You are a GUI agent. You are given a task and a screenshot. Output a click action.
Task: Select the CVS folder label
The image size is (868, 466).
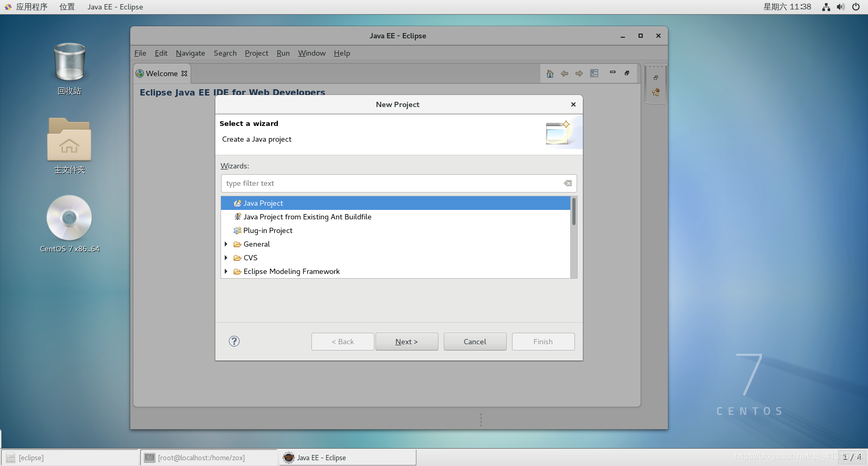tap(250, 258)
